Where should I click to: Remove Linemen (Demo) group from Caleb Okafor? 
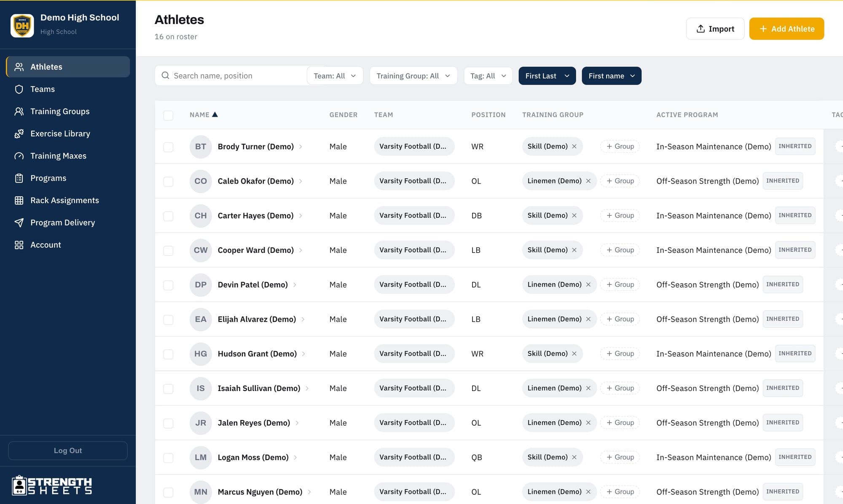[588, 181]
